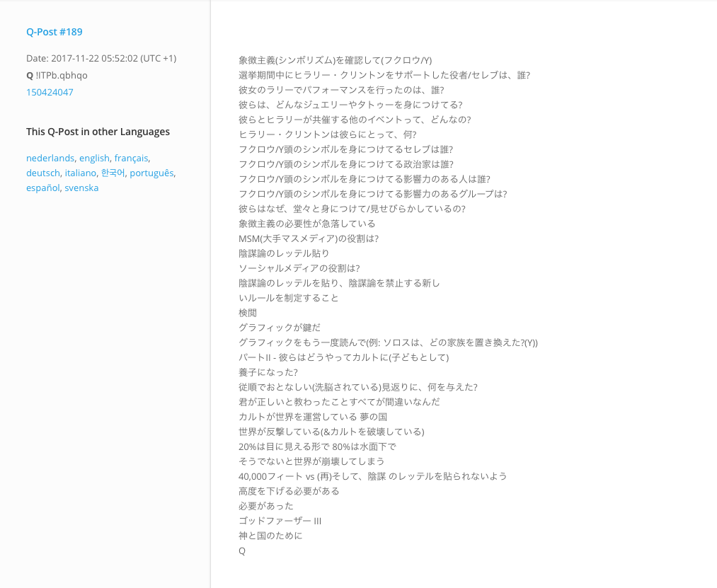Click the line MSM(大手マスメディア)の役割は?
Screen dimensions: 717x588
point(309,238)
